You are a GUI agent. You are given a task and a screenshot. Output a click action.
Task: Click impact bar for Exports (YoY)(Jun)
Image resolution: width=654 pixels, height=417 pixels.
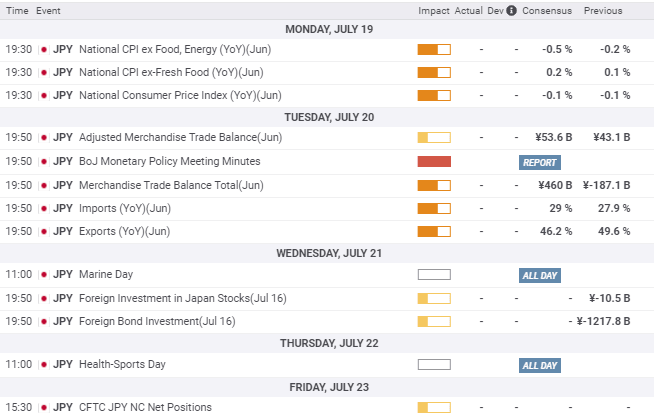point(433,231)
